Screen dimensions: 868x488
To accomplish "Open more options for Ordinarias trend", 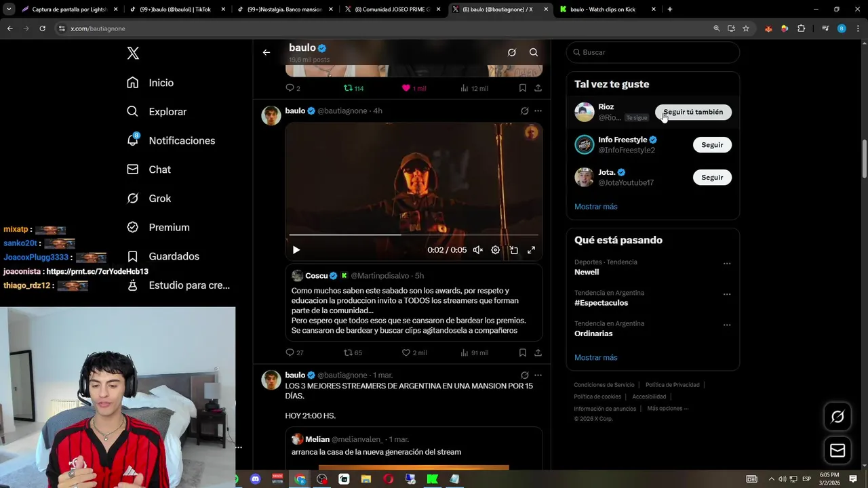I will point(727,325).
